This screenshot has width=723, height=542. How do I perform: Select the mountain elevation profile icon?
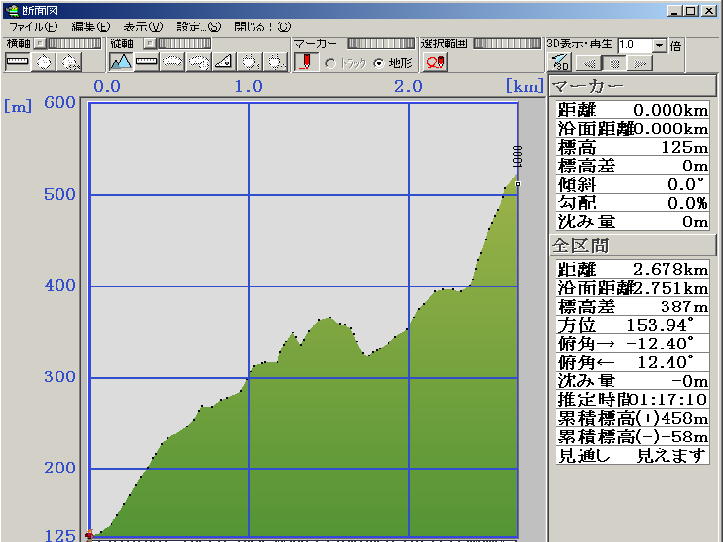click(x=121, y=62)
